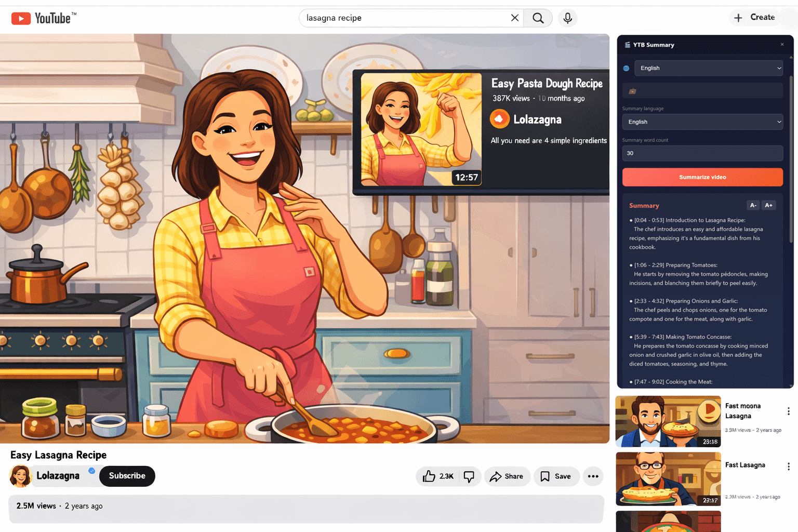The image size is (798, 532).
Task: Clear the search box with the X icon
Action: point(514,18)
